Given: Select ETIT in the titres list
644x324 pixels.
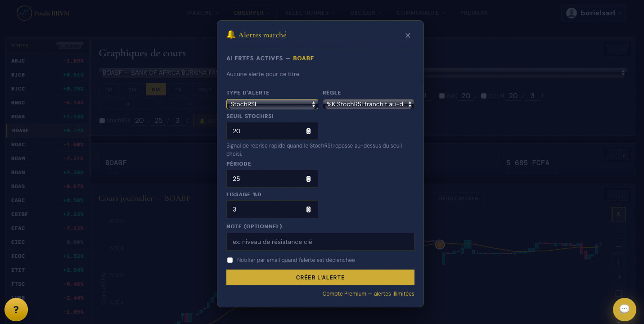Looking at the screenshot, I should point(48,270).
